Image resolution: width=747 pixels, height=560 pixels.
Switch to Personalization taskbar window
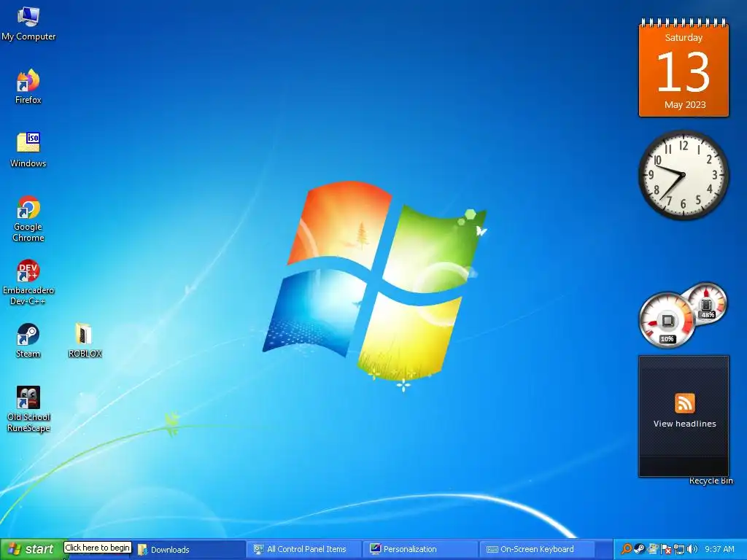(x=421, y=550)
